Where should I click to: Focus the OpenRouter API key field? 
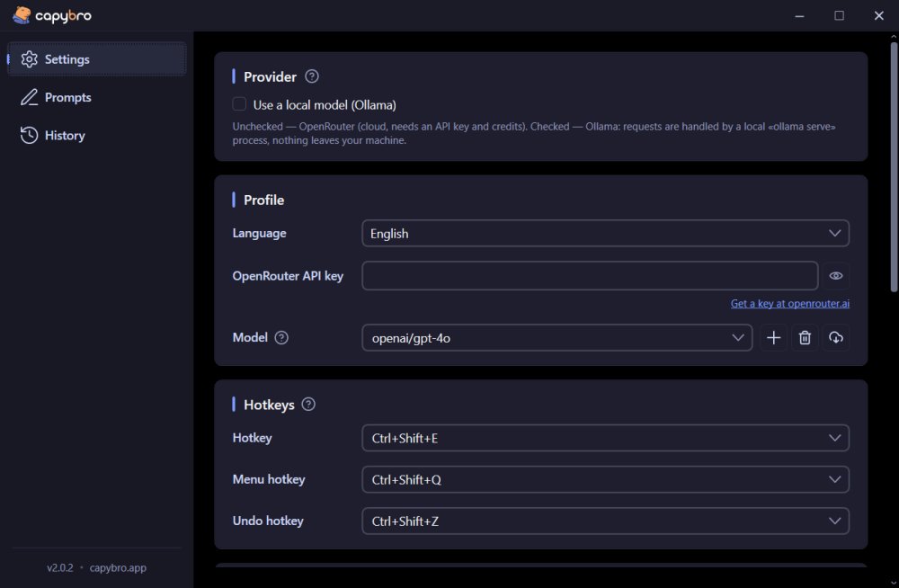click(x=590, y=276)
